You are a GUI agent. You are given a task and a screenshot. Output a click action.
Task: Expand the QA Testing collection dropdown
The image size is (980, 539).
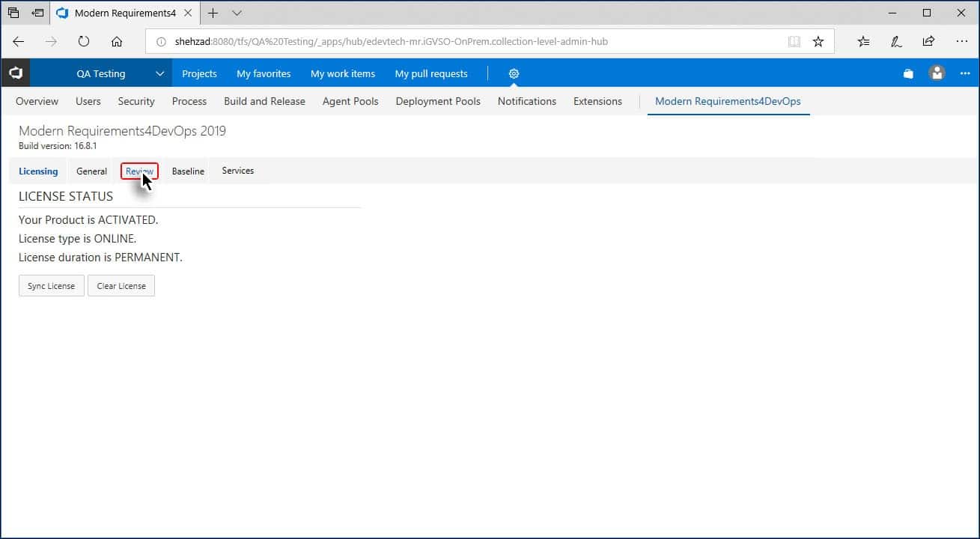tap(159, 73)
